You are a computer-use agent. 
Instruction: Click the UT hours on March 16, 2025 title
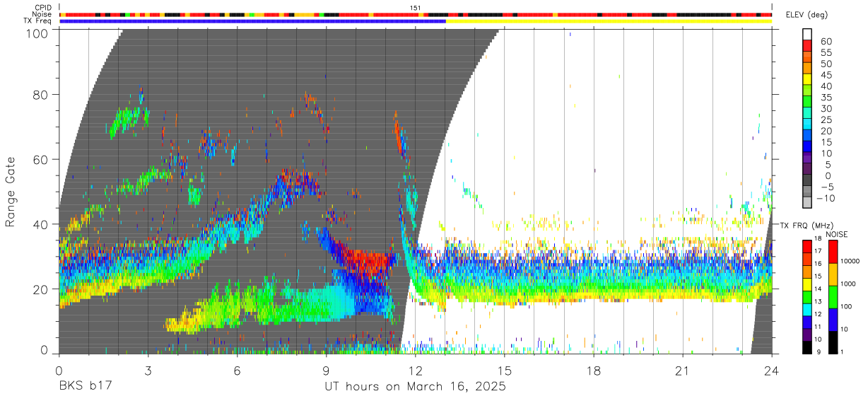pyautogui.click(x=415, y=387)
